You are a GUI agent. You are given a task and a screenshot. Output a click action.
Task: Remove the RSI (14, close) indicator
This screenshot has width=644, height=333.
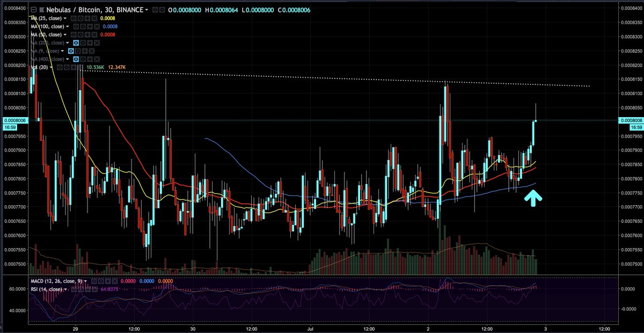point(95,289)
